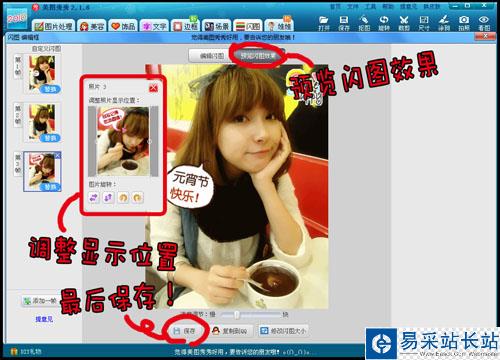Select the frame 3 thumbnail
Viewport: 500px width, 360px height.
[x=43, y=172]
